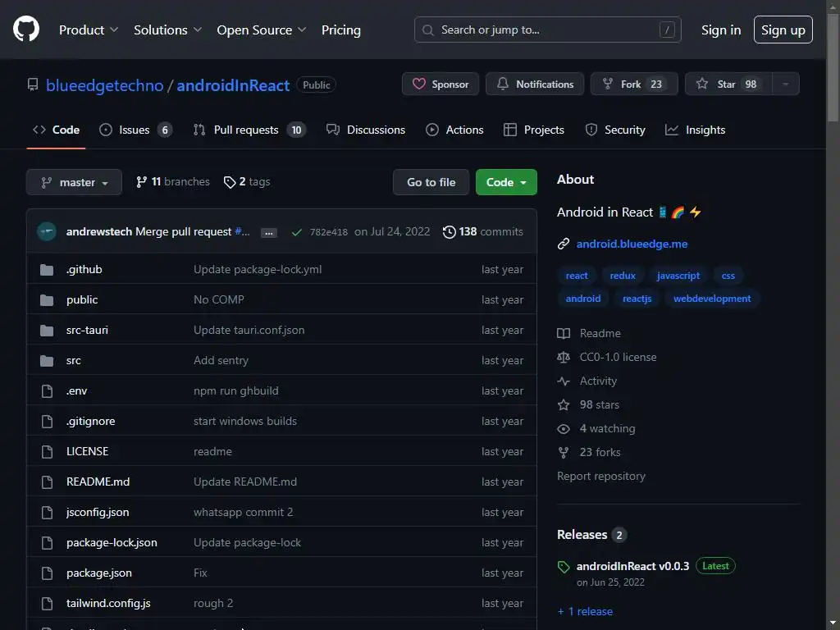
Task: Open the README.md file
Action: [98, 482]
